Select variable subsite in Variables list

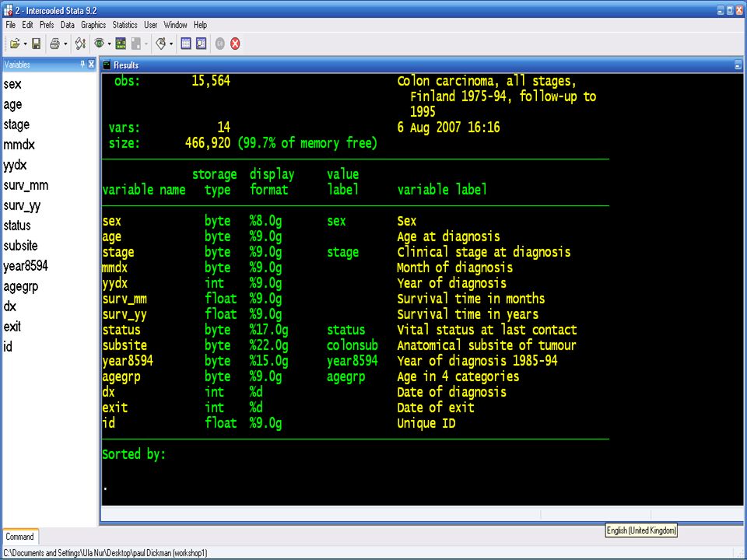pos(20,246)
